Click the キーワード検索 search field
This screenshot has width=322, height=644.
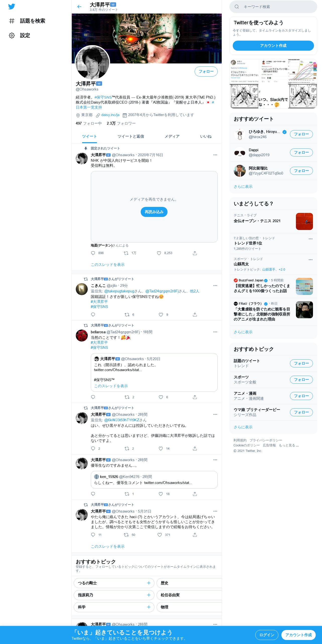273,7
